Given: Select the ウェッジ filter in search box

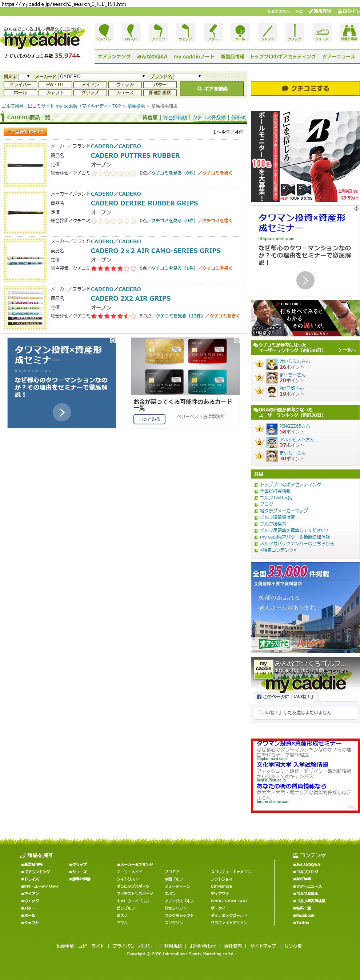Looking at the screenshot, I should (125, 84).
